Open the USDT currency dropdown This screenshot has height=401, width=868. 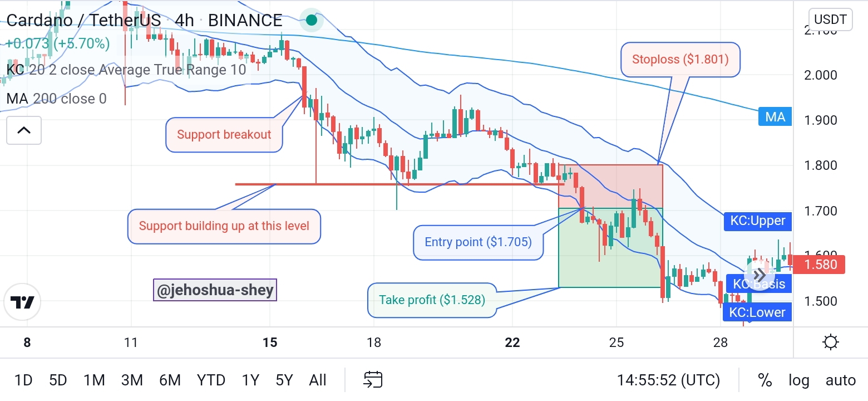(830, 20)
